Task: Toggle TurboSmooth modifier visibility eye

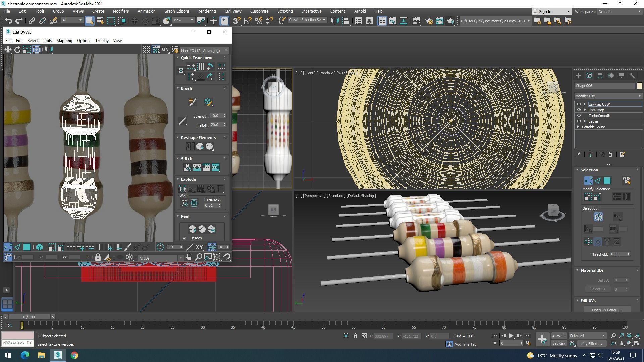Action: [x=579, y=116]
